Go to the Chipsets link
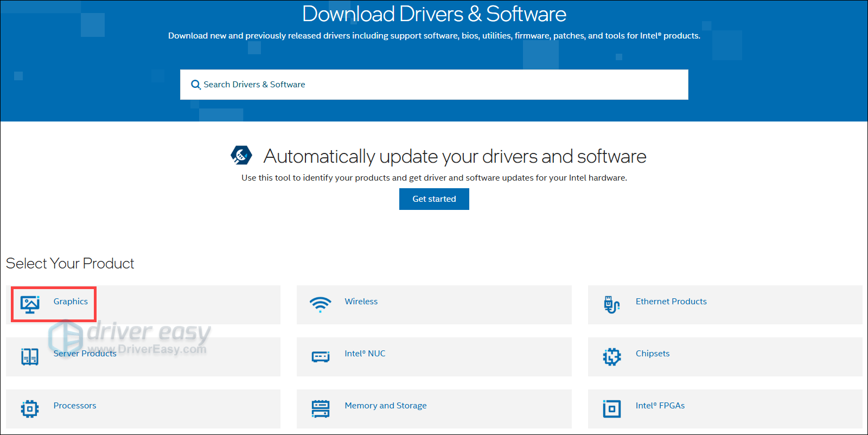Image resolution: width=868 pixels, height=435 pixels. pyautogui.click(x=652, y=354)
